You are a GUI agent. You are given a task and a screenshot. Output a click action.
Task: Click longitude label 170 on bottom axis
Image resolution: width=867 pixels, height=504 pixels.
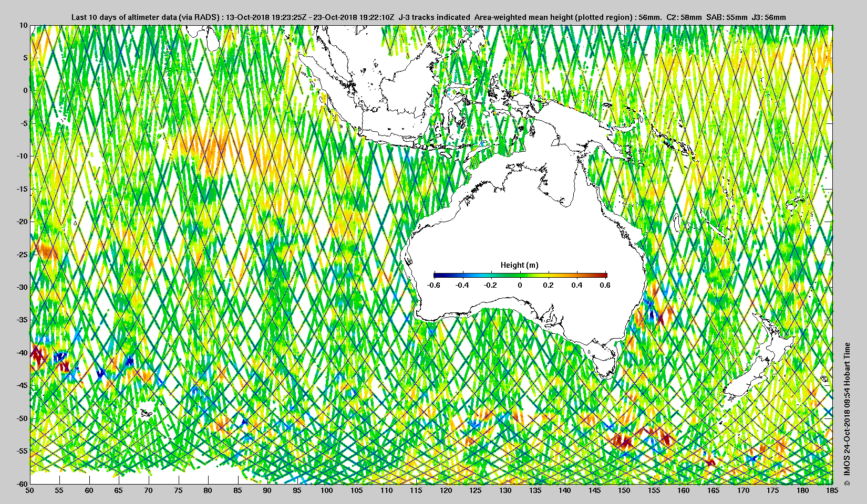click(743, 491)
